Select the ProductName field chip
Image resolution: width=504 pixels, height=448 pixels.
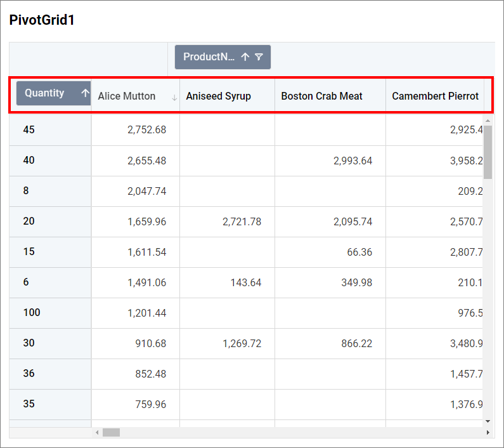pos(209,57)
